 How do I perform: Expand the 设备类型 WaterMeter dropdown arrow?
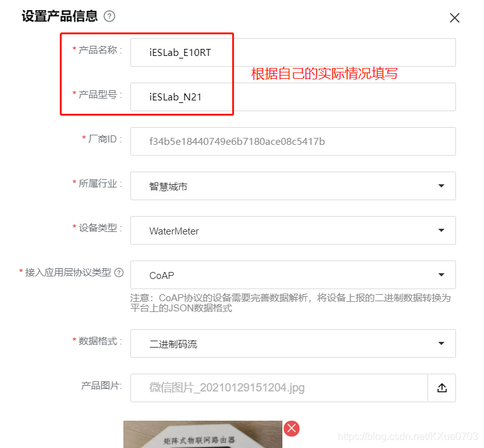[441, 230]
